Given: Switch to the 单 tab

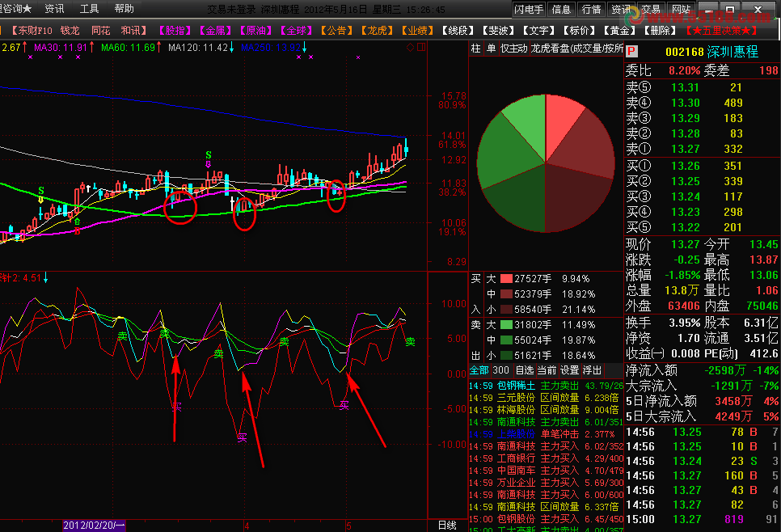Looking at the screenshot, I should click(x=491, y=49).
